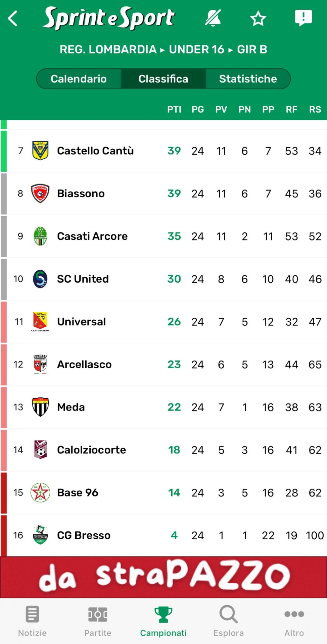
Task: Select the CG Bresso team name
Action: (x=84, y=535)
